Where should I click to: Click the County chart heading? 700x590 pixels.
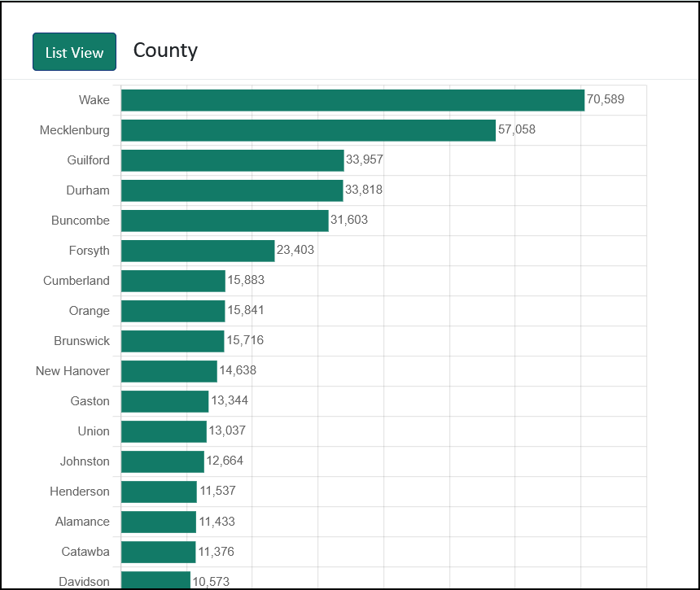[165, 51]
